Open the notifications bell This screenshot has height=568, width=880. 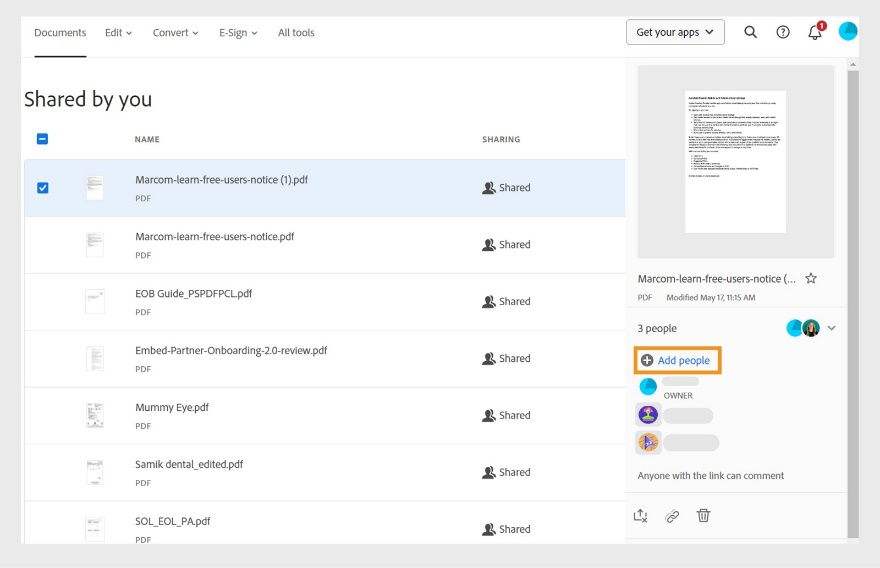click(x=815, y=32)
